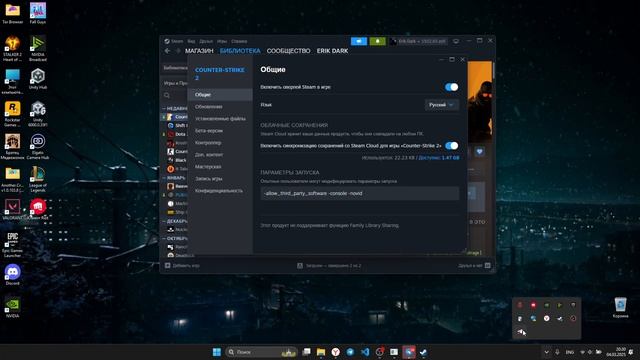This screenshot has height=360, width=640.
Task: Click the library search magnifier icon
Action: pyautogui.click(x=167, y=95)
